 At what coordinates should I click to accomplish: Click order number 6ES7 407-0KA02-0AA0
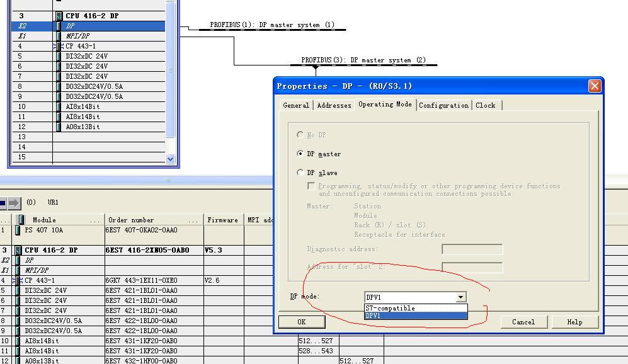(x=141, y=230)
